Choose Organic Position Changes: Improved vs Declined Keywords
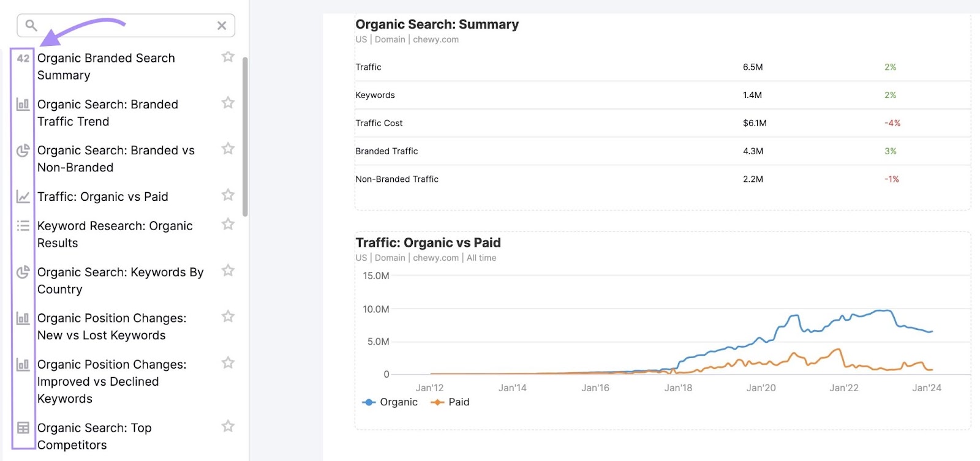The width and height of the screenshot is (980, 461). (x=111, y=381)
